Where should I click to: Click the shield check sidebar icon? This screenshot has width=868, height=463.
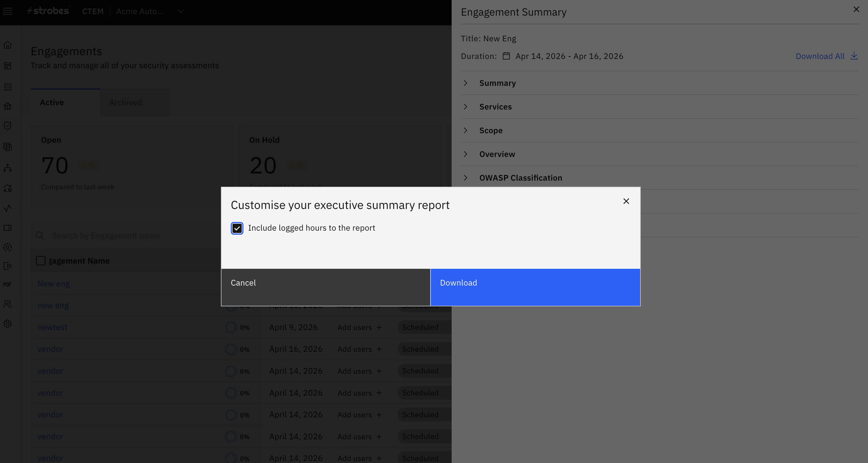tap(8, 126)
